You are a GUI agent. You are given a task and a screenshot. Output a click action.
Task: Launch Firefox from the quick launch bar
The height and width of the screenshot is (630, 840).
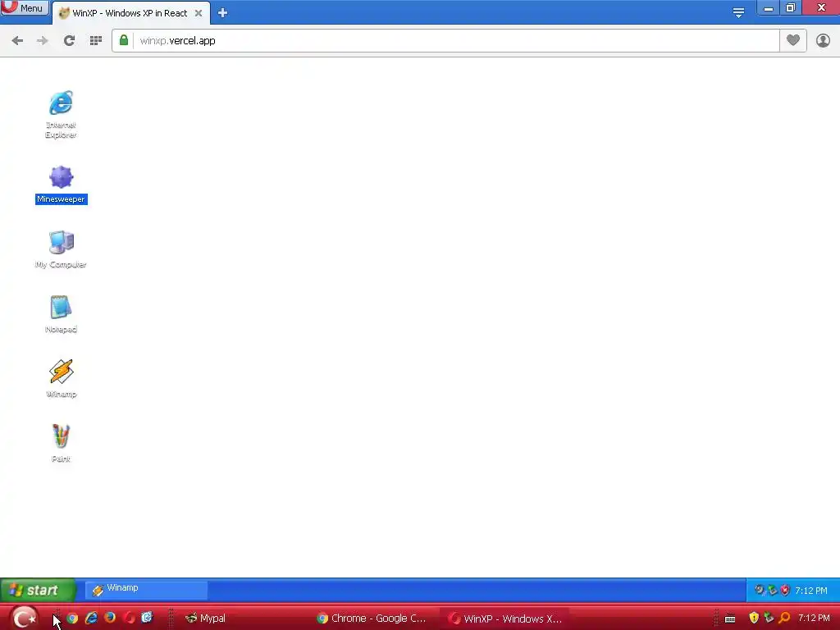(110, 618)
